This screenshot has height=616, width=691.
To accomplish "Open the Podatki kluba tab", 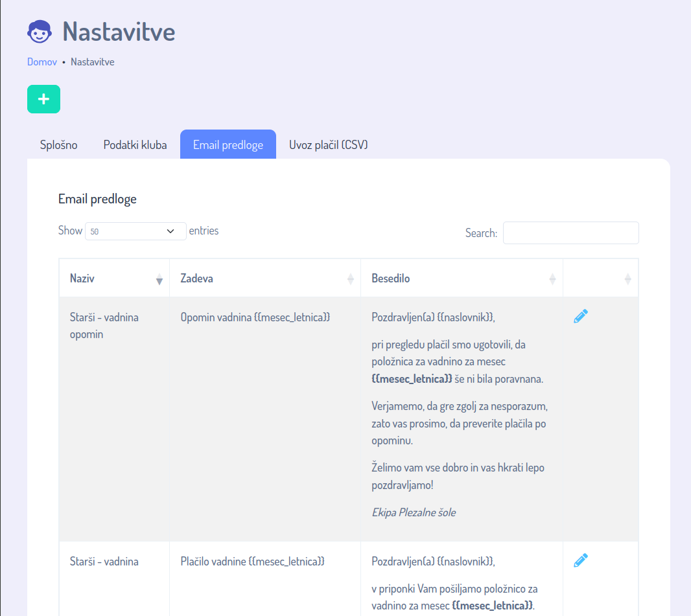I will pos(135,144).
